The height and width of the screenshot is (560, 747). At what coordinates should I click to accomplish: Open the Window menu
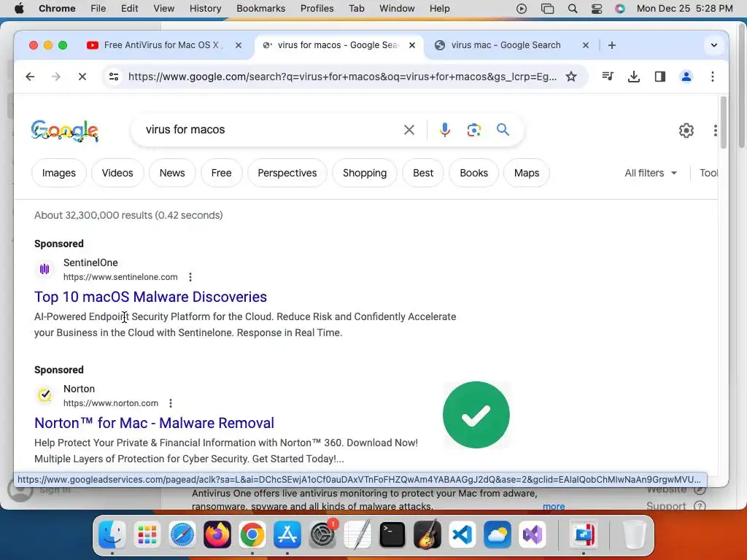tap(397, 8)
